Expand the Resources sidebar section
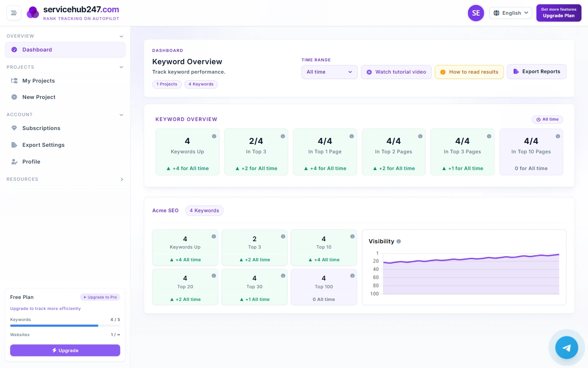Screen dimensions: 588x368 [122, 180]
